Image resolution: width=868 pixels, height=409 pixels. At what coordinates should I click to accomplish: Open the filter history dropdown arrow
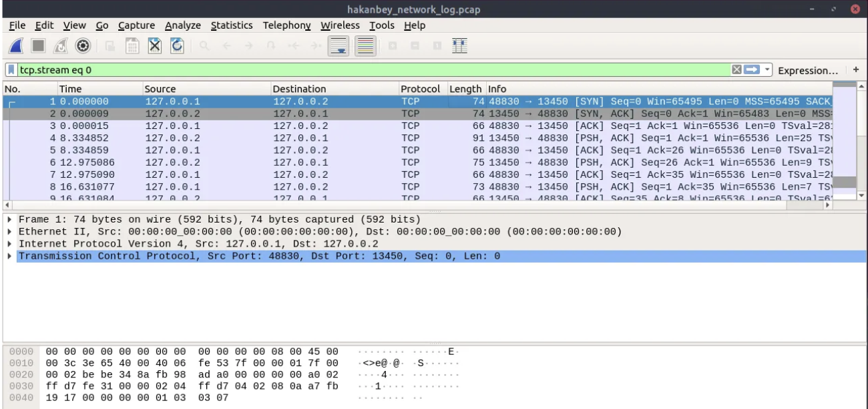point(767,70)
